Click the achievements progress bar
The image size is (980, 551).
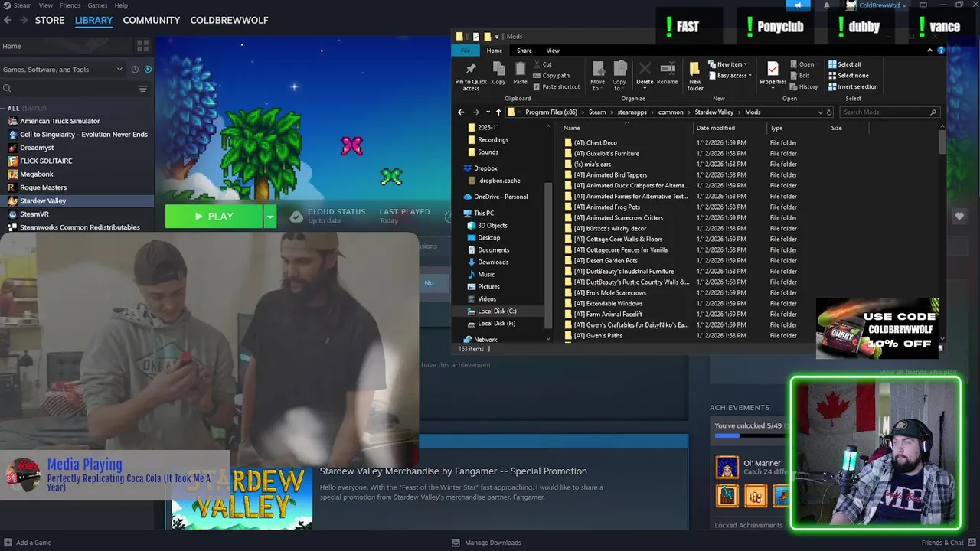pyautogui.click(x=749, y=435)
